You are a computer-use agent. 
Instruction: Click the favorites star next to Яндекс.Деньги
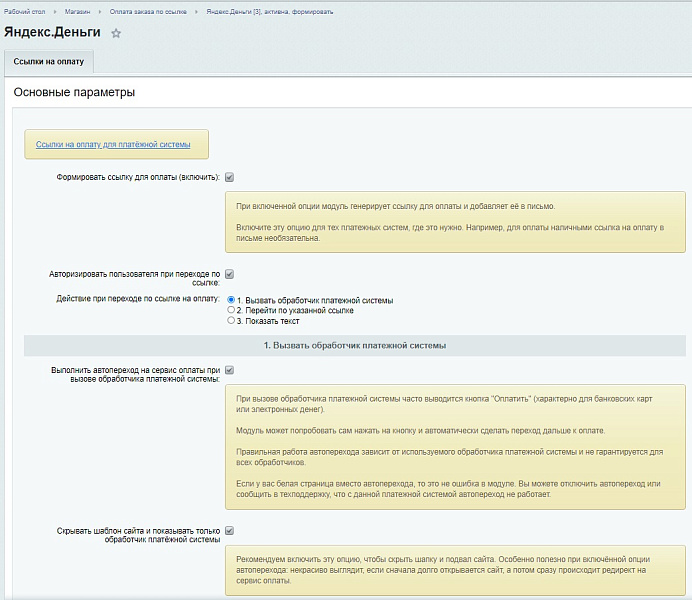tap(116, 33)
